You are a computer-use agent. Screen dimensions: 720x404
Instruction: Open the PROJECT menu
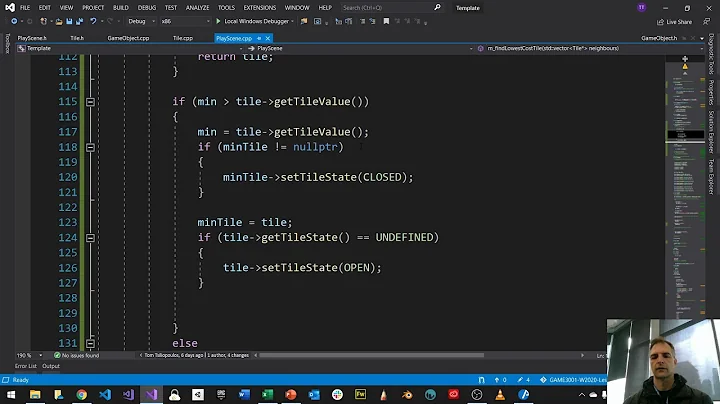tap(93, 8)
